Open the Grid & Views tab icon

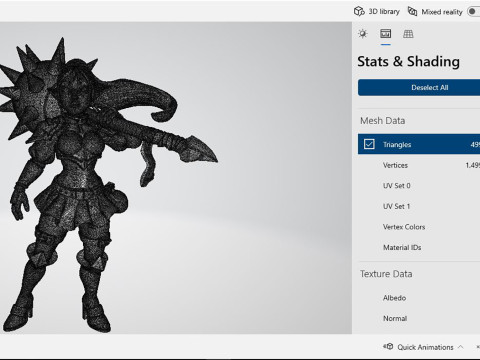tap(408, 34)
